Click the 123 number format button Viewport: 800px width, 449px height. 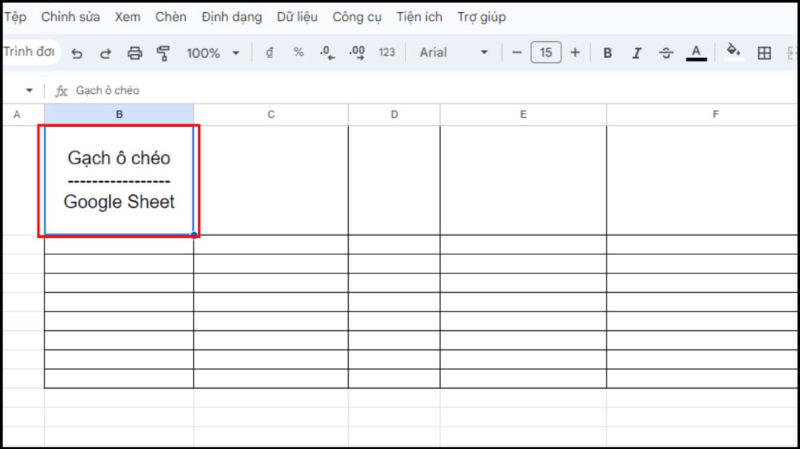(387, 53)
